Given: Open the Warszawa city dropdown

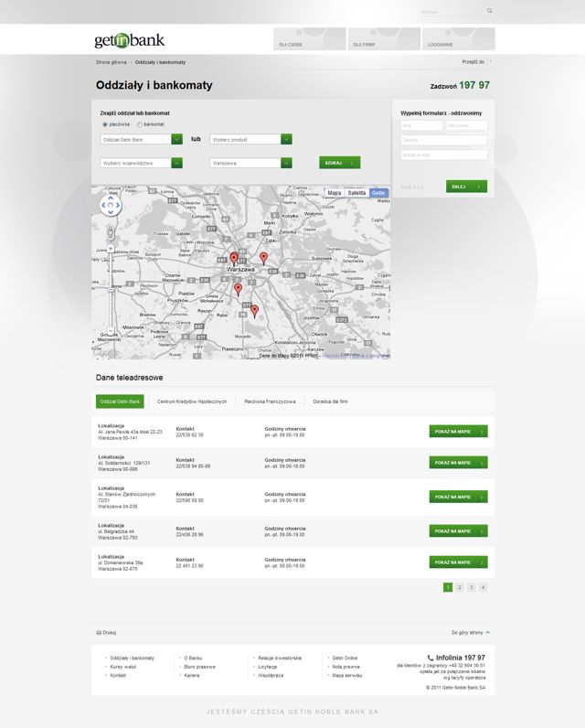Looking at the screenshot, I should (251, 163).
